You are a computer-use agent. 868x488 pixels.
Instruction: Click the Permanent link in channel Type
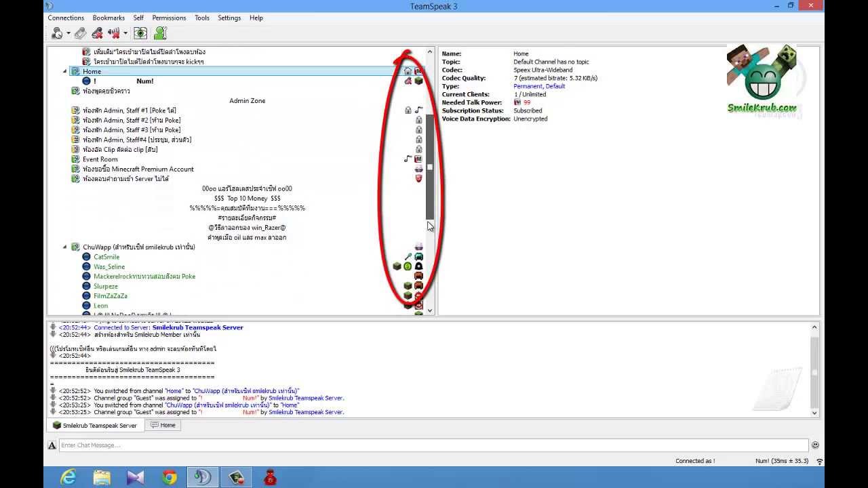click(528, 86)
